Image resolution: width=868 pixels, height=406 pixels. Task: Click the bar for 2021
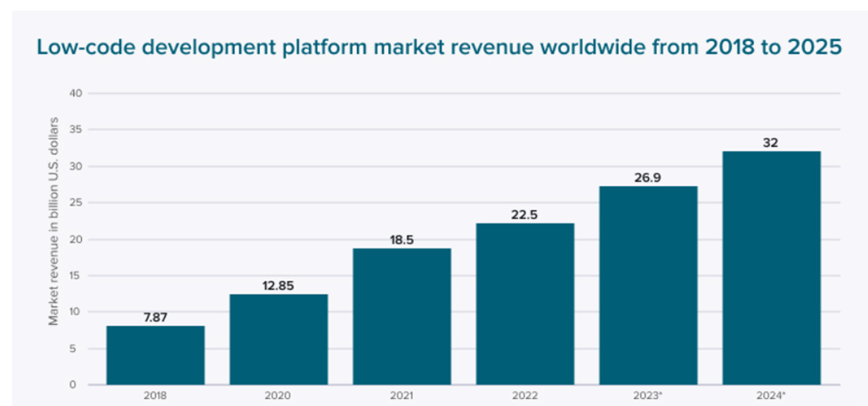[402, 316]
